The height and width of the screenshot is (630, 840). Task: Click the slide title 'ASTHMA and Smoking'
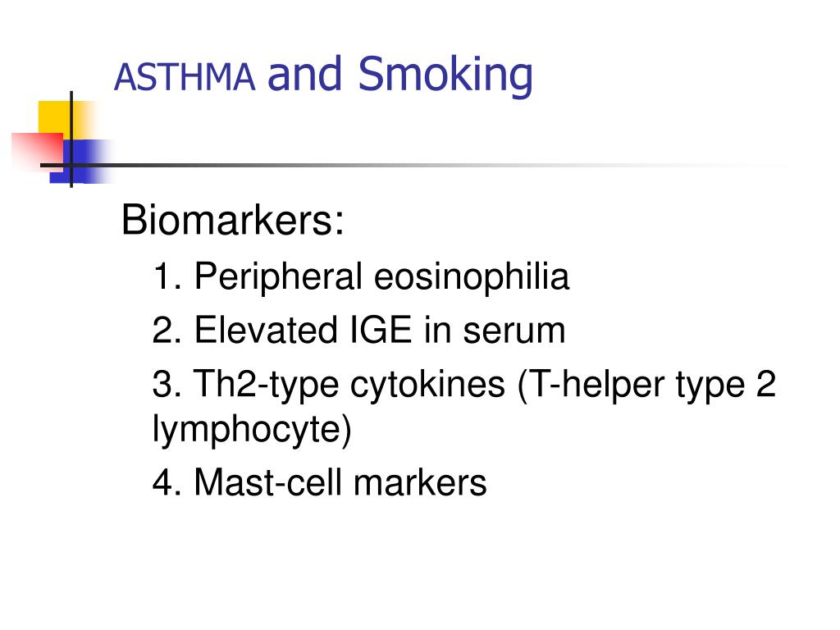click(x=323, y=75)
